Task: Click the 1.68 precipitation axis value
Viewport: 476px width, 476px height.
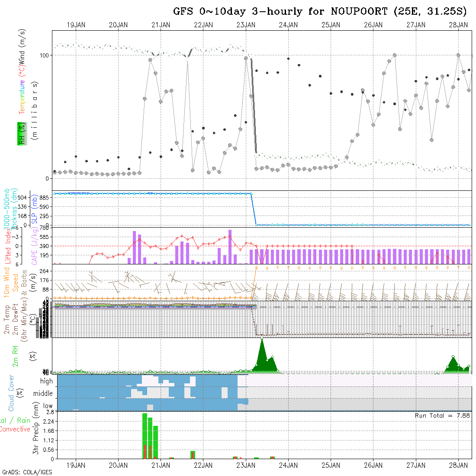Action: pyautogui.click(x=49, y=431)
